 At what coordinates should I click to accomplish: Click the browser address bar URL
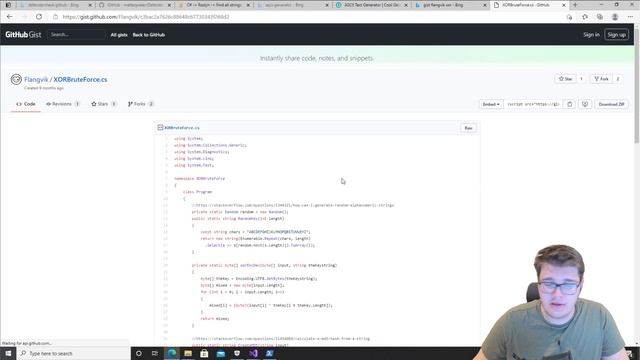point(146,17)
